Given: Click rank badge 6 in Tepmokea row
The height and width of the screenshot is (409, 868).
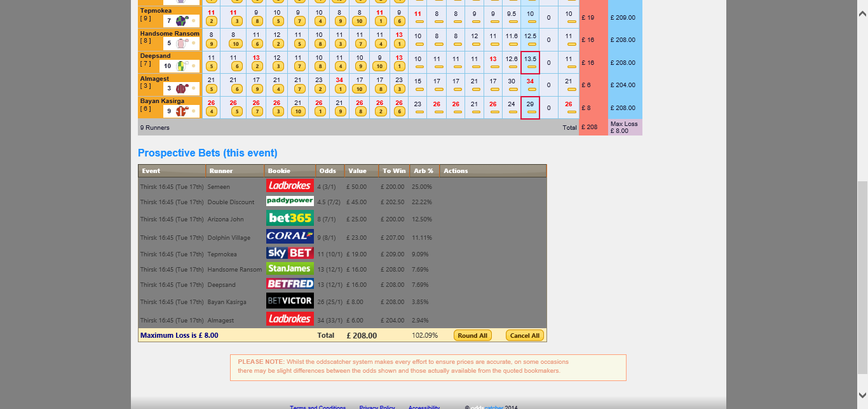Looking at the screenshot, I should (399, 21).
